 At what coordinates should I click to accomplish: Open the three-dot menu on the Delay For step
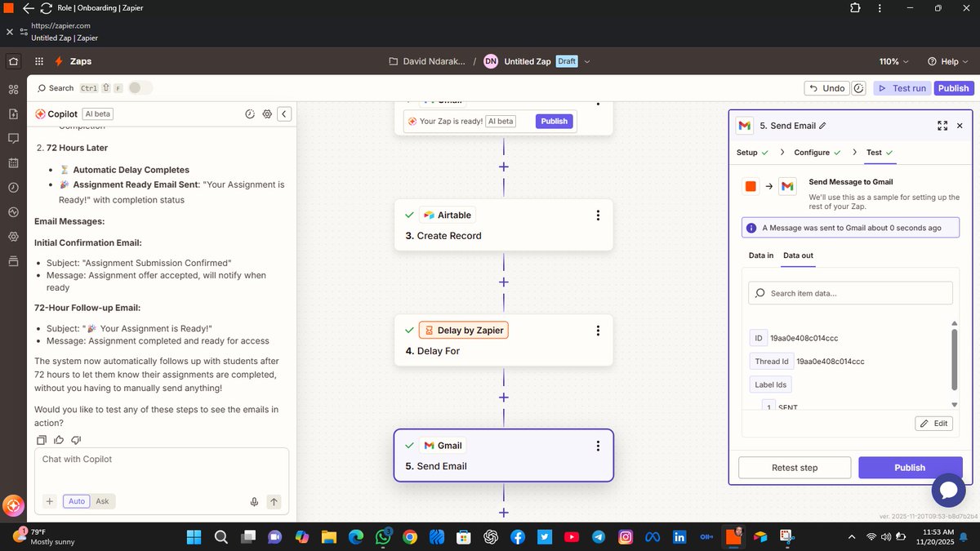click(598, 330)
